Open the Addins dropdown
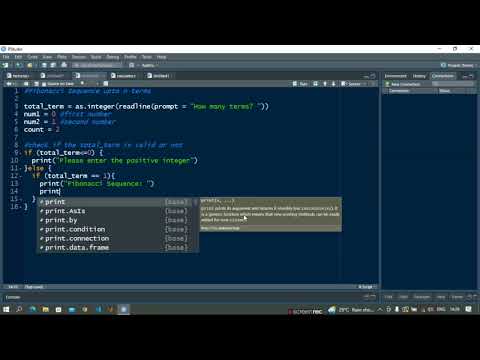This screenshot has width=480, height=360. pos(149,65)
